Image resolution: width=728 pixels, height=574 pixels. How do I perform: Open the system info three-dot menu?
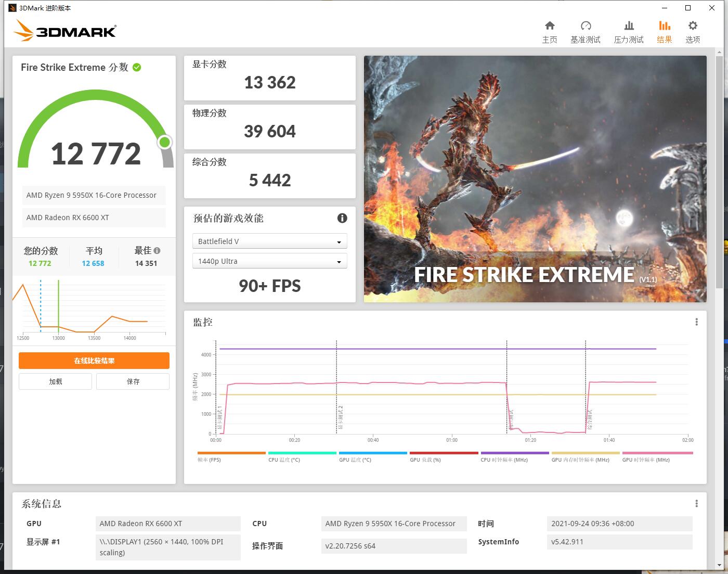point(697,504)
